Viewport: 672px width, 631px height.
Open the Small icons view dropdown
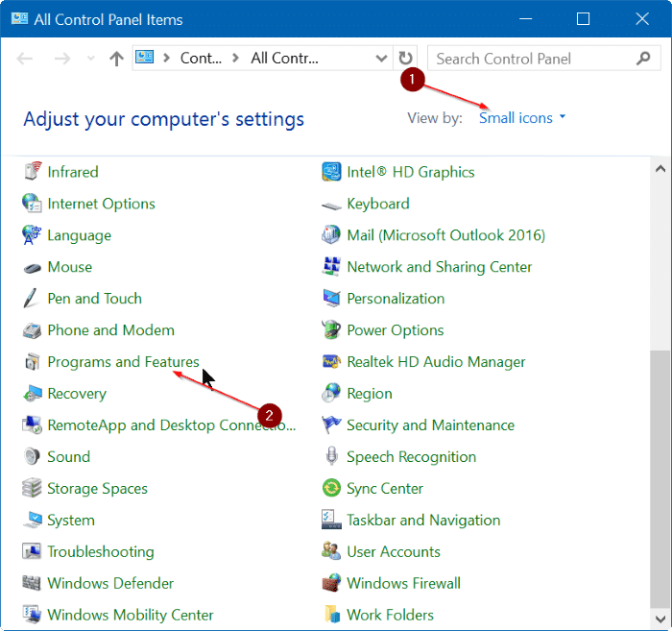(x=522, y=118)
